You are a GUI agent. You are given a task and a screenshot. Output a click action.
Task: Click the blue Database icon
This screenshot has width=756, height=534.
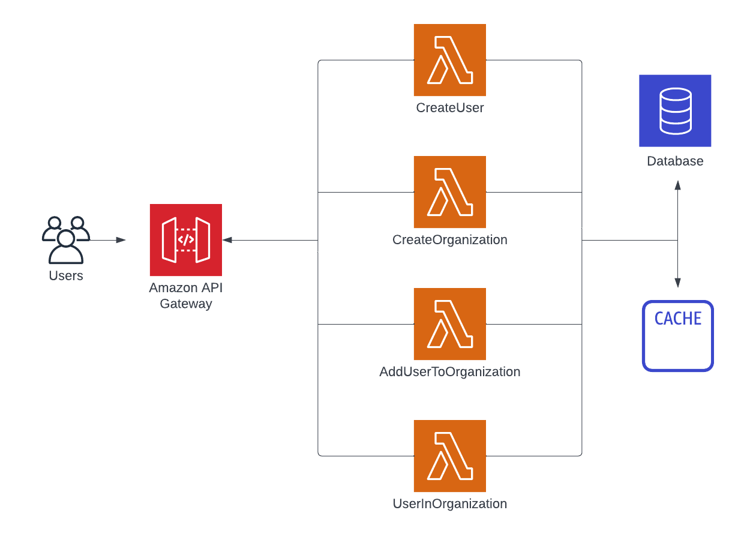pyautogui.click(x=675, y=111)
